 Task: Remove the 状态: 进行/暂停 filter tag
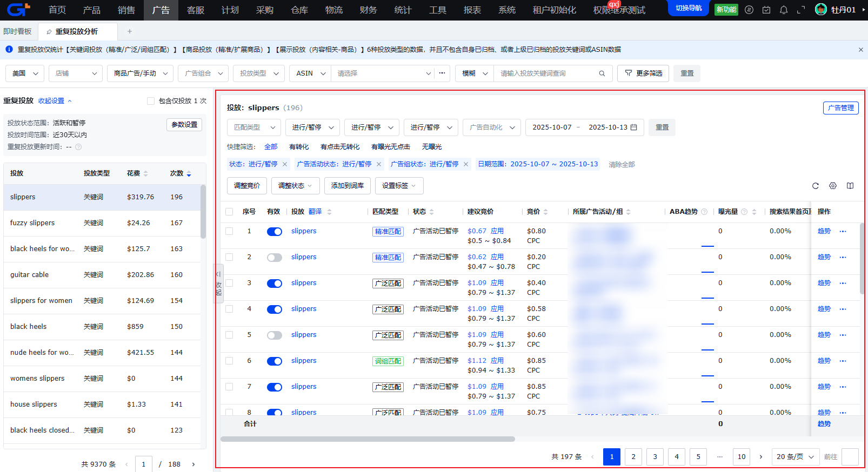coord(285,164)
